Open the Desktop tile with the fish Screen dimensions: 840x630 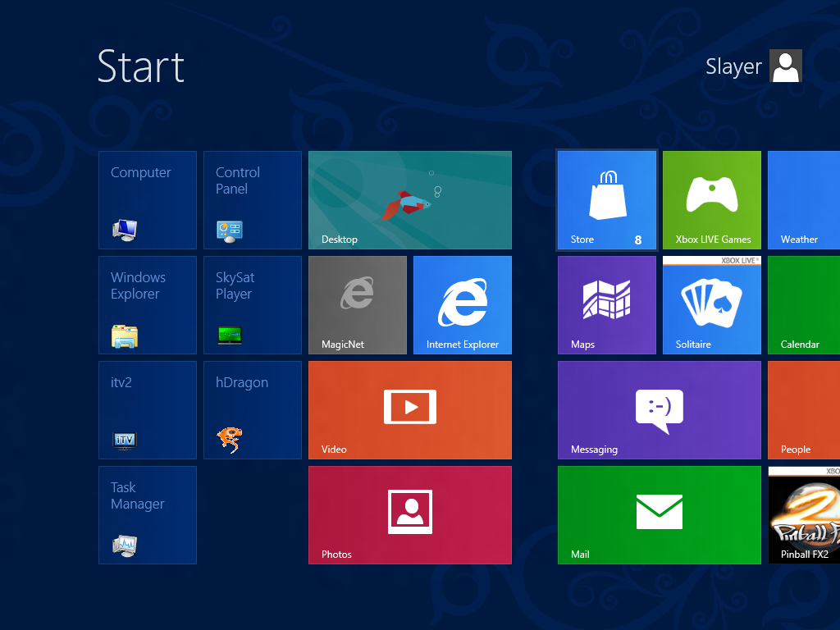pyautogui.click(x=410, y=200)
